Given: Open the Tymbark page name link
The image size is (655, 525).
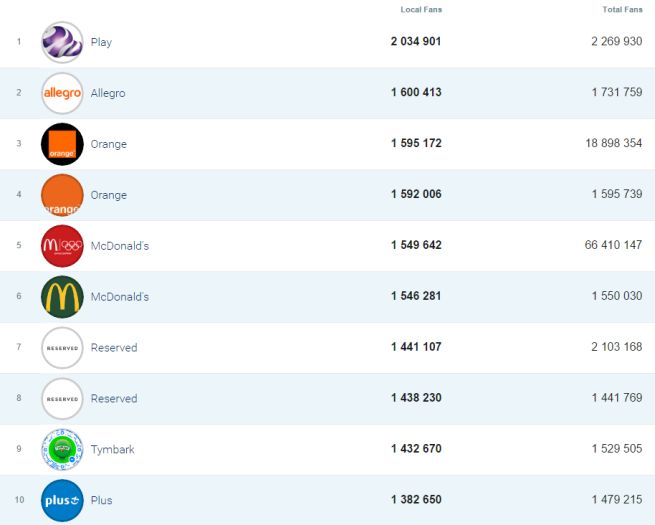Looking at the screenshot, I should click(112, 450).
